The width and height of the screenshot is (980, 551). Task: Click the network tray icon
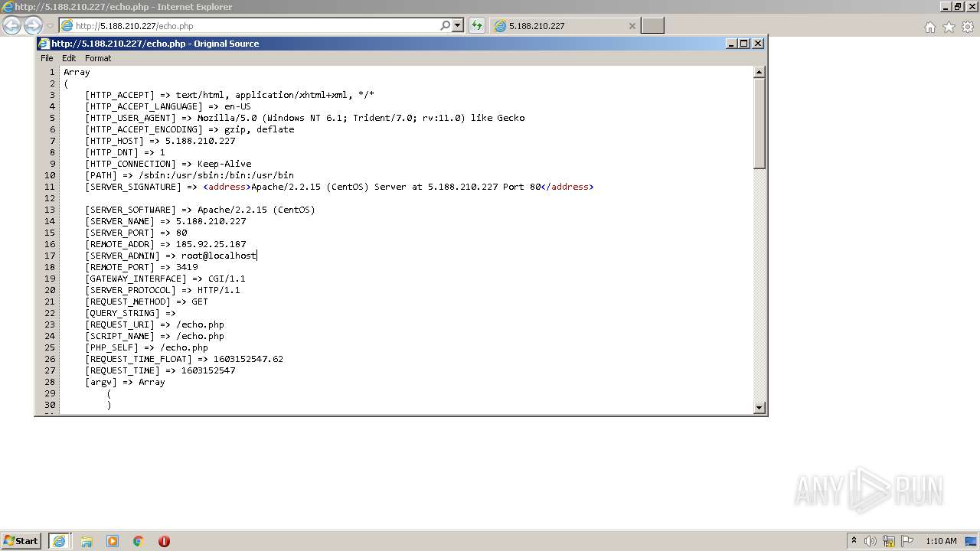pos(889,541)
